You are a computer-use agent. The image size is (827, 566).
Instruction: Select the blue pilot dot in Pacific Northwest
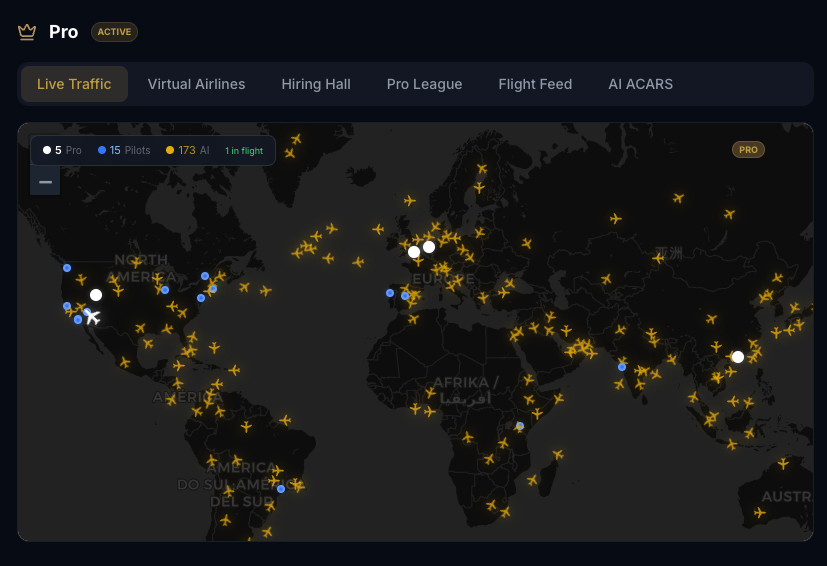tap(67, 268)
